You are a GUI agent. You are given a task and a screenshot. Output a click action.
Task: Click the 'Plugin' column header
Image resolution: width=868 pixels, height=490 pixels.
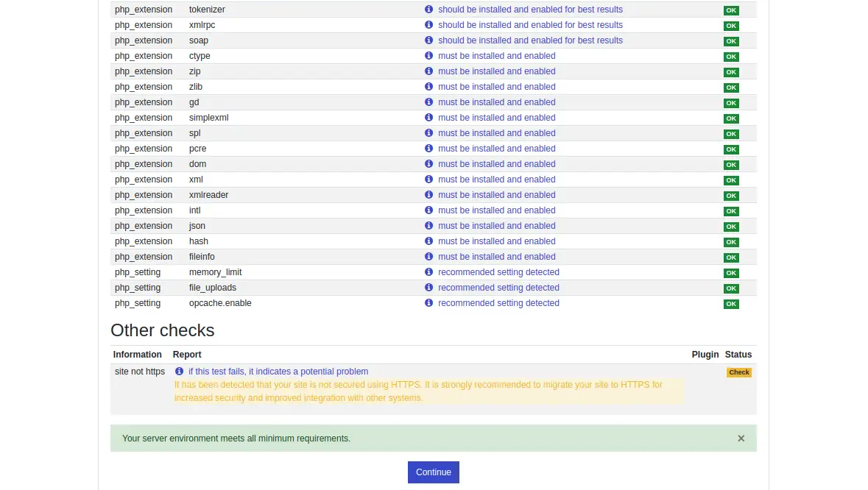click(x=705, y=355)
